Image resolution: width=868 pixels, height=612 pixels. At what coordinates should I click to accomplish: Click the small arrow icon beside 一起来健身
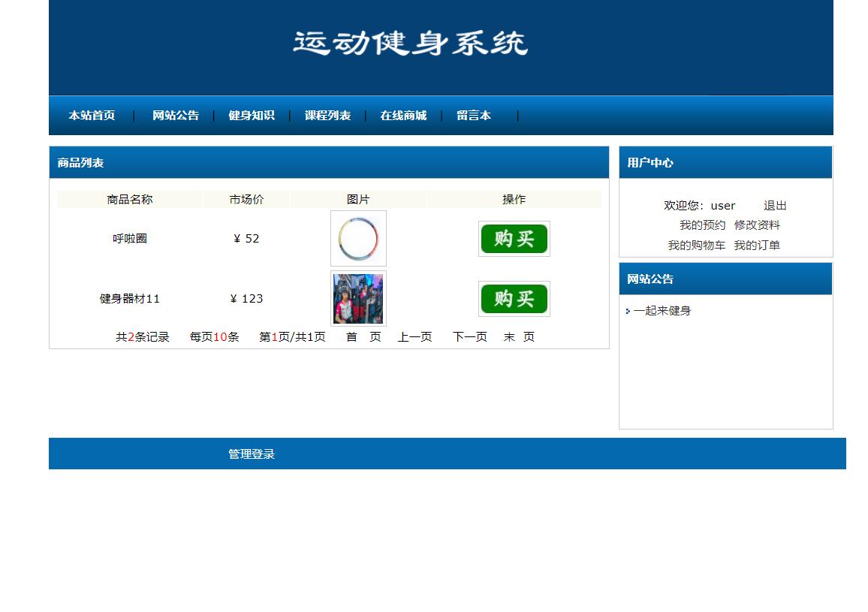point(628,311)
